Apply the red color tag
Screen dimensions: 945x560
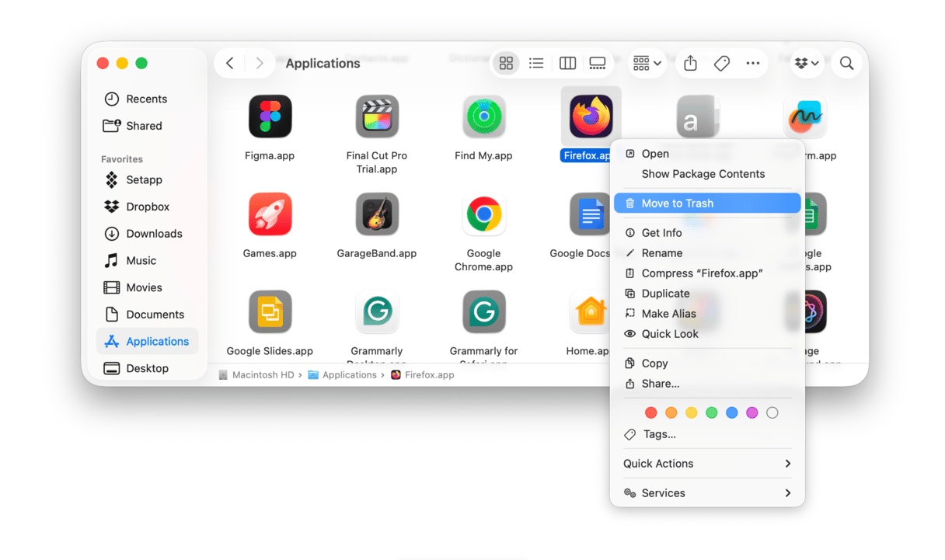(x=651, y=413)
